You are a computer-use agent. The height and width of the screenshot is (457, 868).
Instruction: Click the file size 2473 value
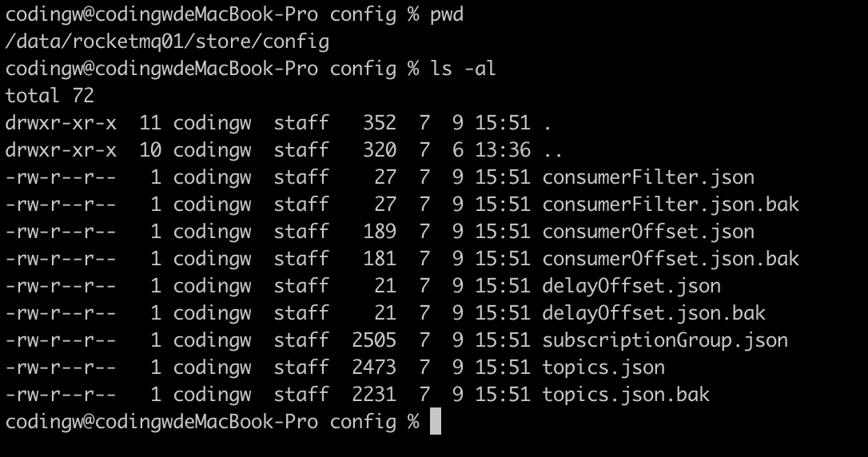[x=374, y=368]
